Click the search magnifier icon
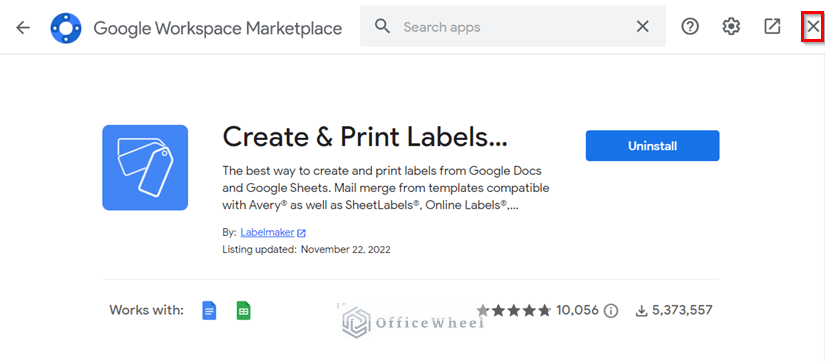 [x=383, y=26]
